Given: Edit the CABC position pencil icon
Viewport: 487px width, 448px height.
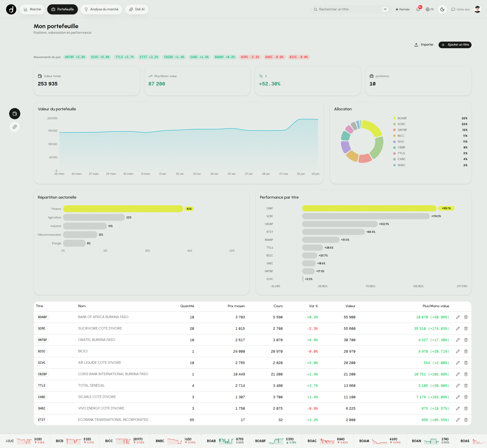Looking at the screenshot, I should coord(458,397).
